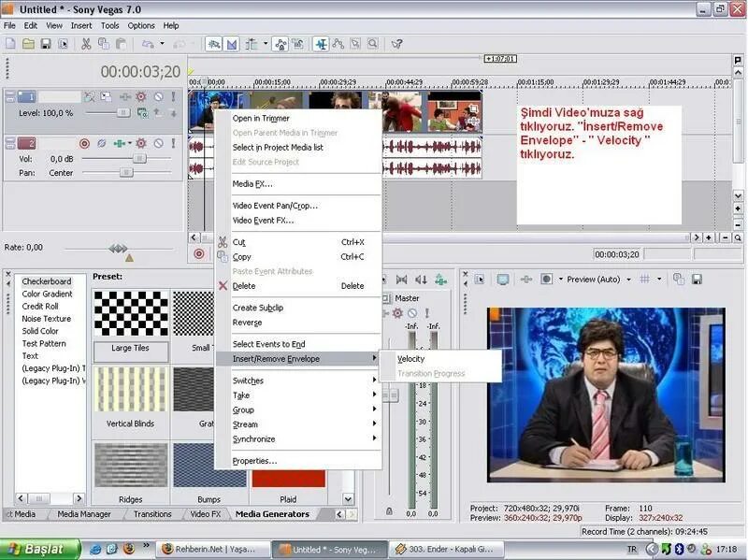Click the Vertical Blinds preset thumbnail
Image resolution: width=748 pixels, height=560 pixels.
click(131, 390)
